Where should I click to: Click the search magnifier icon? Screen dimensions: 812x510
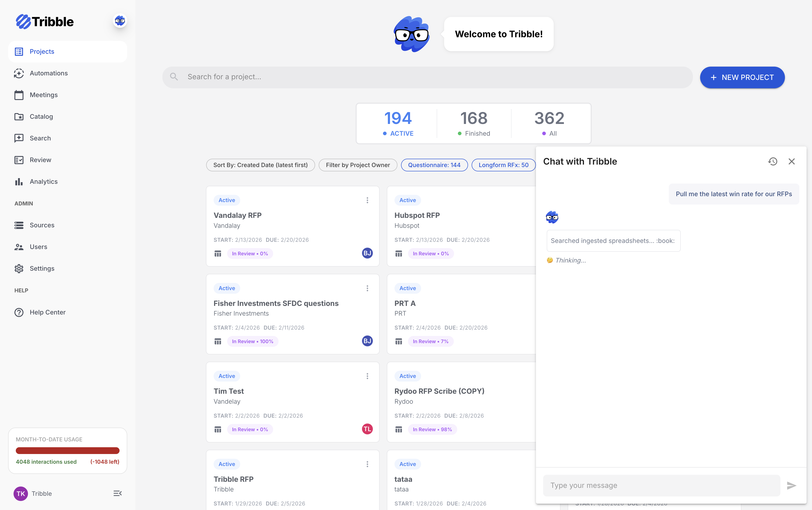[x=174, y=77]
